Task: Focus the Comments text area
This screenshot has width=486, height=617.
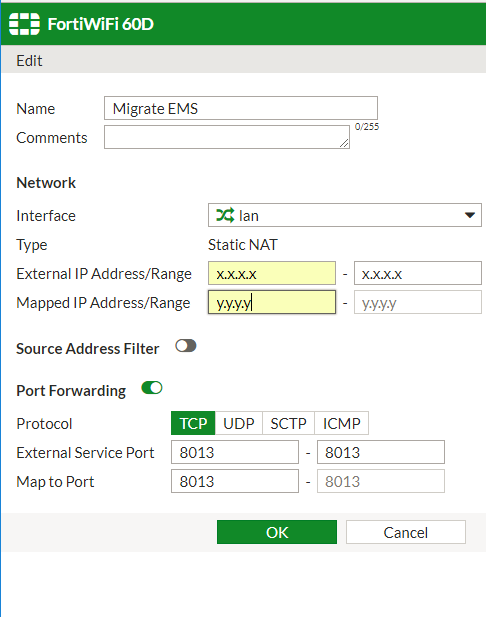Action: point(227,137)
